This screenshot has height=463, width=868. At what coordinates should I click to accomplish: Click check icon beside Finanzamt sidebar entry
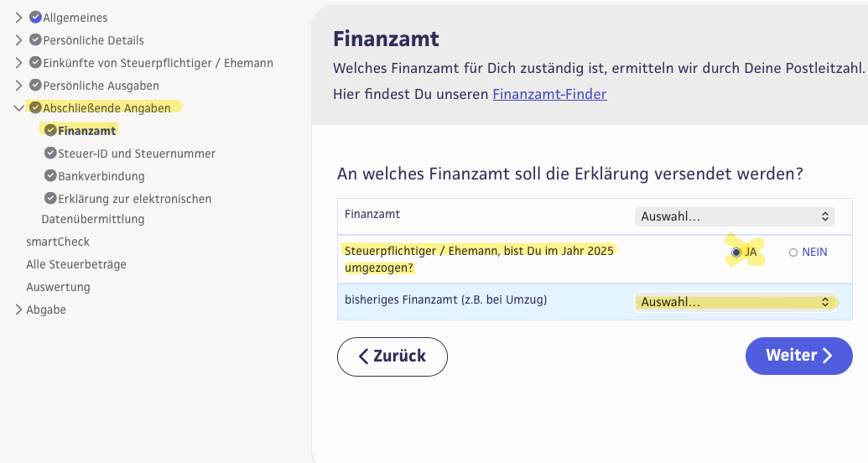pyautogui.click(x=50, y=130)
